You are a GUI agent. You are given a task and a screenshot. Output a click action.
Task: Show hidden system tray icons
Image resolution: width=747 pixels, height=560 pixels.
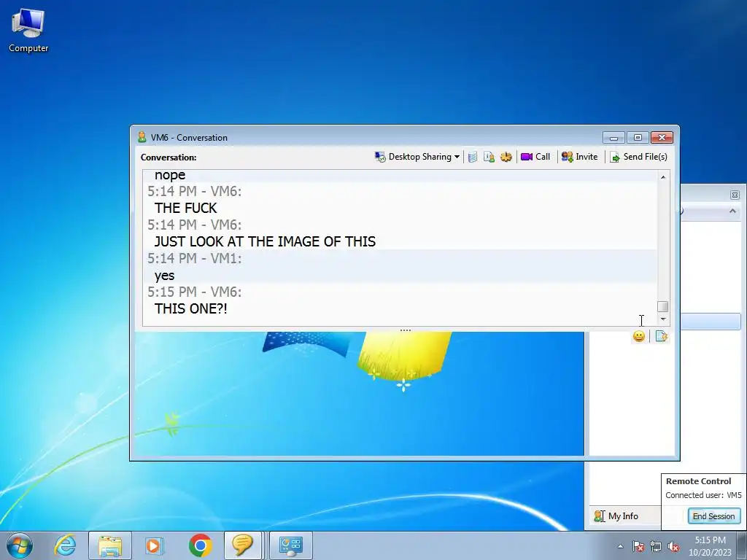click(620, 546)
